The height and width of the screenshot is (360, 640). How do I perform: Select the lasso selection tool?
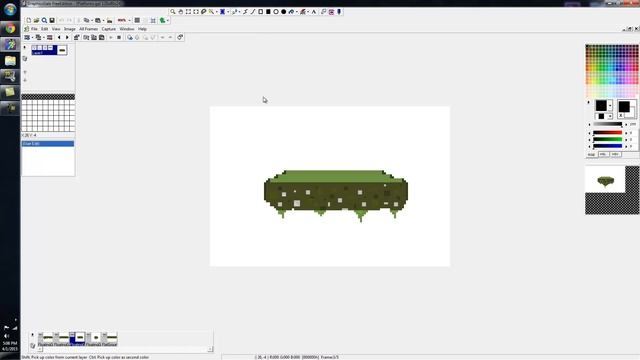point(204,12)
